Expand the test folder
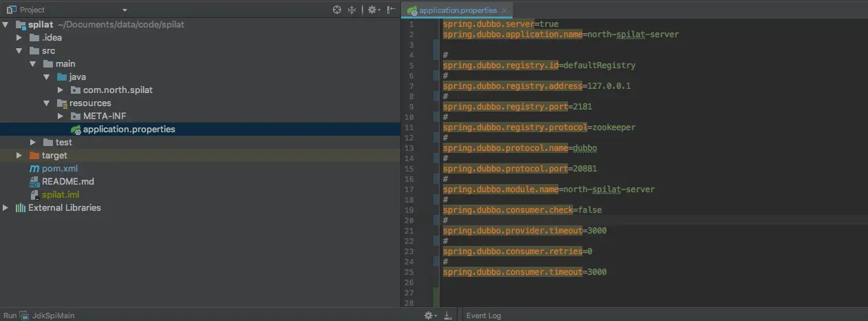 pyautogui.click(x=33, y=142)
